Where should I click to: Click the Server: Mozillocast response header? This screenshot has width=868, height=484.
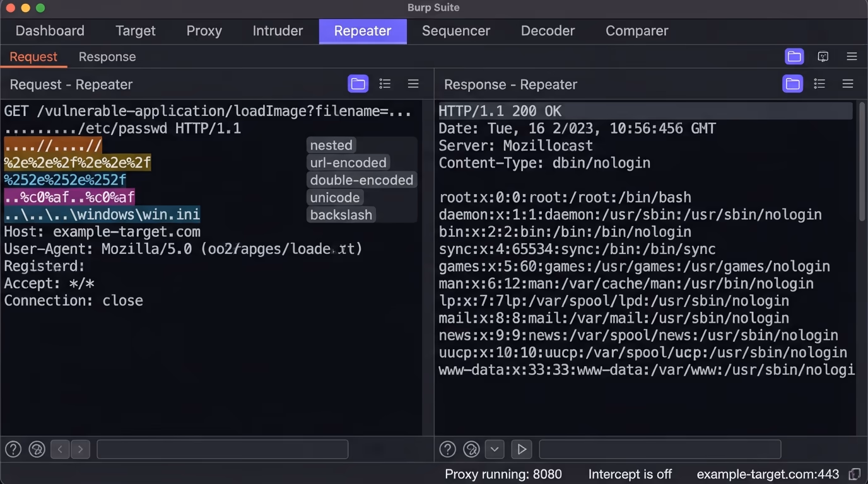tap(516, 146)
